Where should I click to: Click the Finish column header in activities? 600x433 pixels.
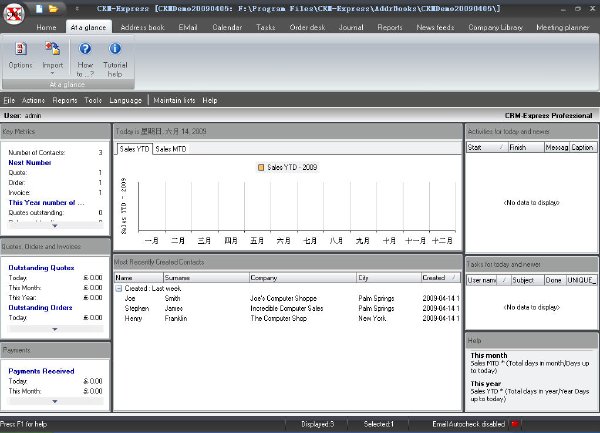tap(526, 147)
